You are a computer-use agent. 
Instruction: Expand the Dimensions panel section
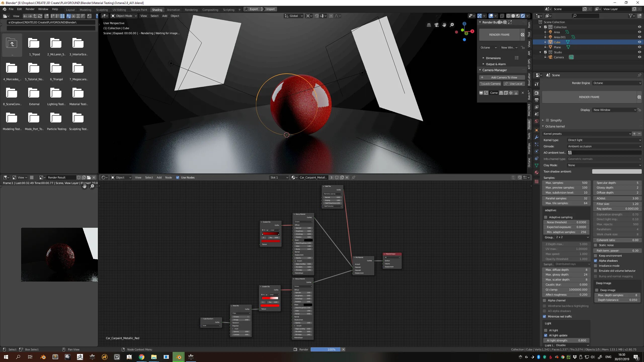click(493, 58)
